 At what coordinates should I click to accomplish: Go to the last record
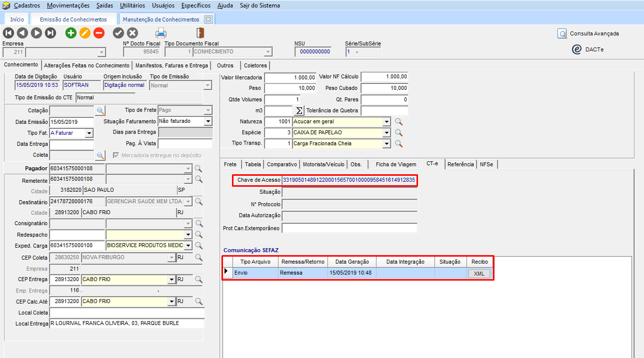(x=50, y=33)
